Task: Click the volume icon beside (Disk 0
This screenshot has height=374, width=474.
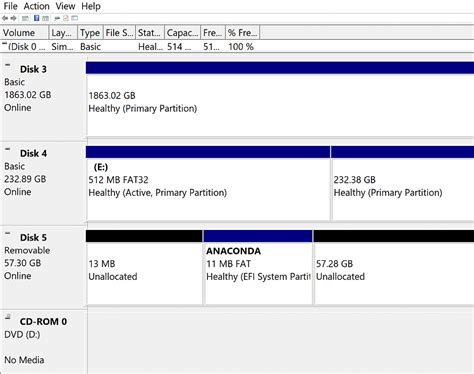Action: coord(4,44)
